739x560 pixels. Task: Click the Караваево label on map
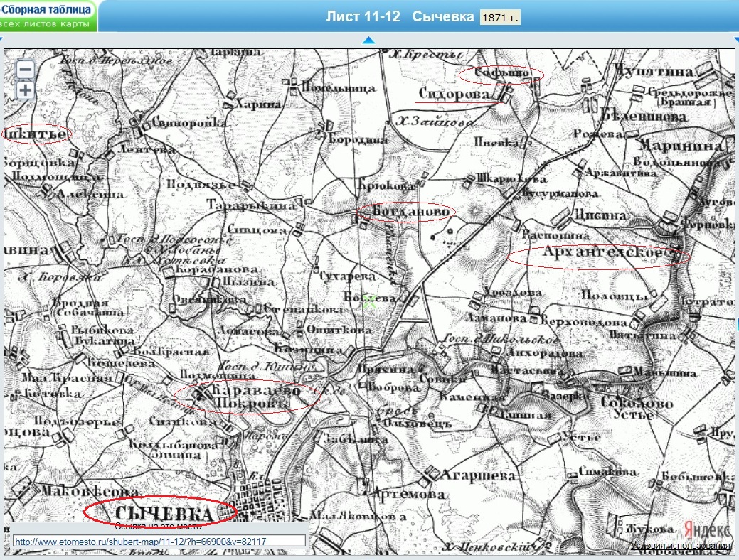(256, 390)
